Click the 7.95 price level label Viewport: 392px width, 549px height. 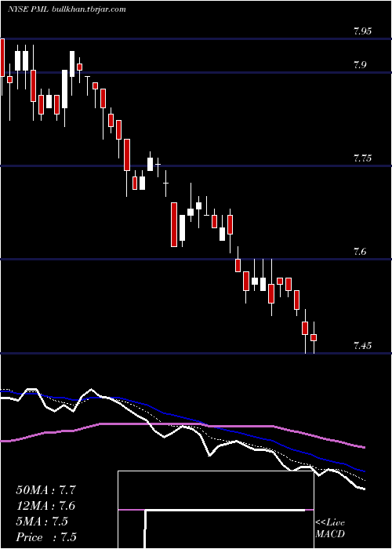[361, 31]
